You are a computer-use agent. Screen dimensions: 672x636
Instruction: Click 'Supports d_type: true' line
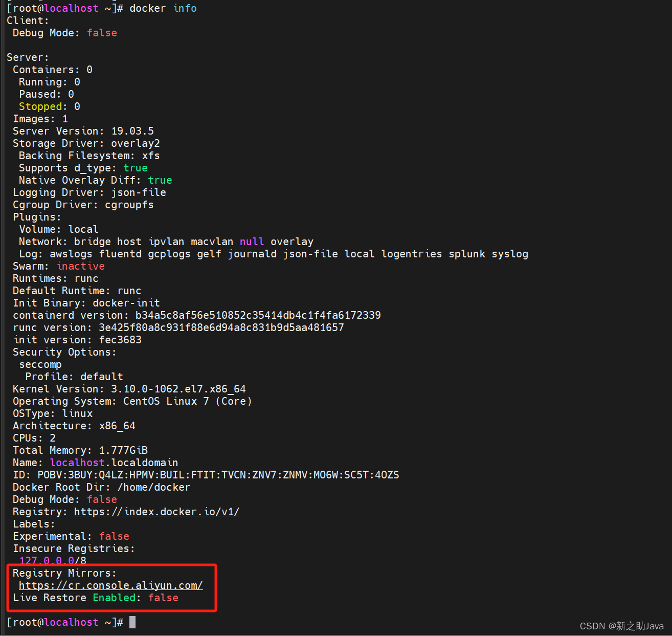tap(83, 168)
